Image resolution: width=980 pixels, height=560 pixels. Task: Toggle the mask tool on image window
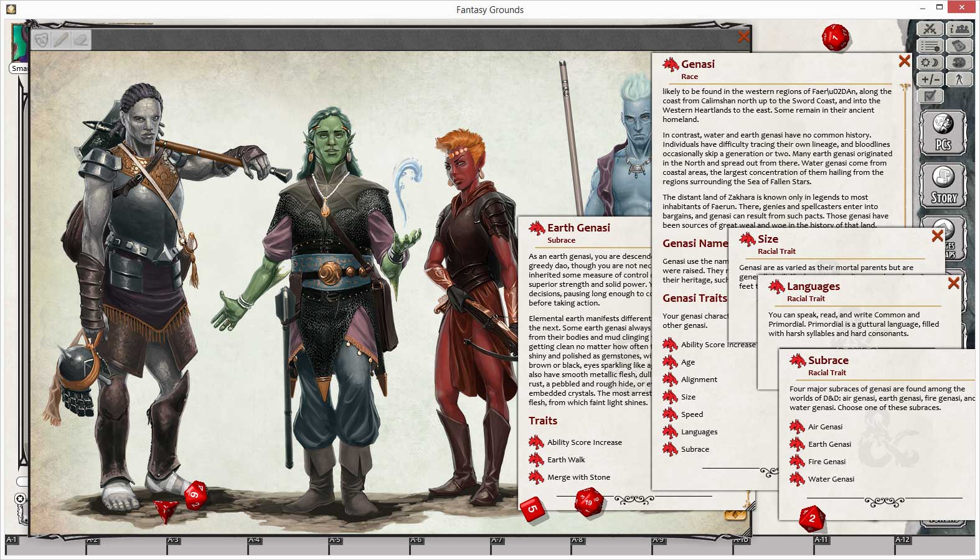[42, 40]
